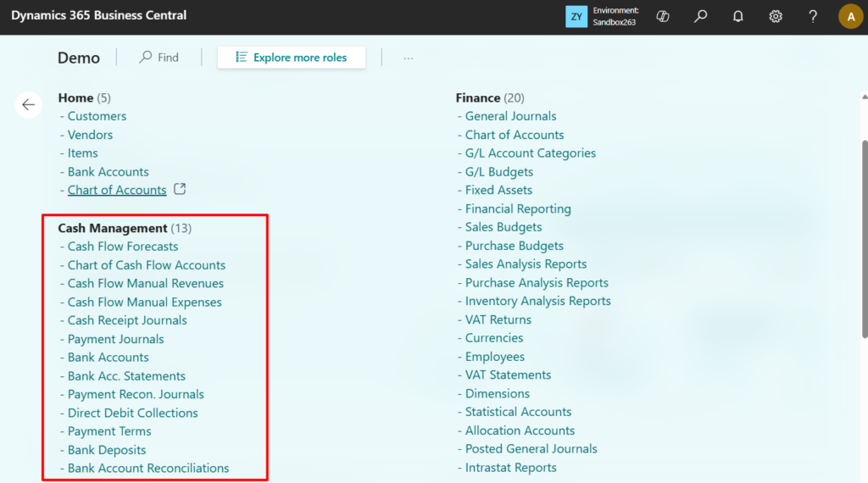
Task: Go back using the left arrow button
Action: (29, 104)
